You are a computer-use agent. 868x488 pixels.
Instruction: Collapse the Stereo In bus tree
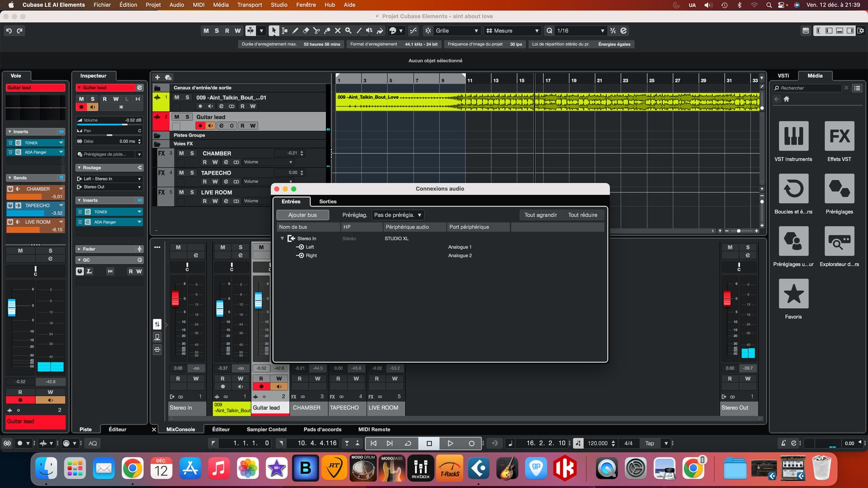coord(282,239)
